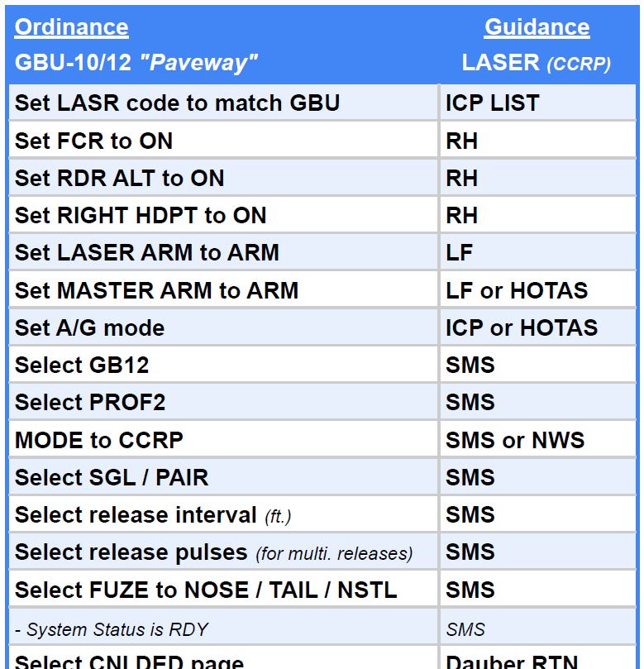Select the "MODE to CCRP" cell
This screenshot has height=669, width=644.
tap(99, 440)
